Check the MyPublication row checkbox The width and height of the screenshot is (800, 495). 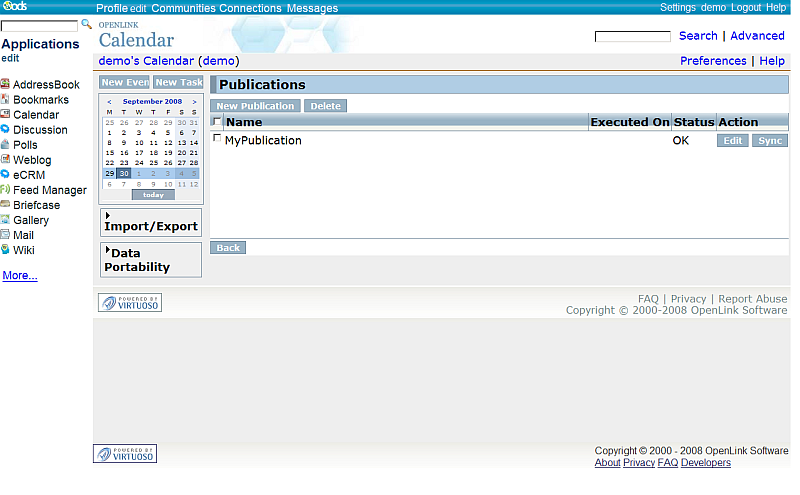tap(218, 139)
